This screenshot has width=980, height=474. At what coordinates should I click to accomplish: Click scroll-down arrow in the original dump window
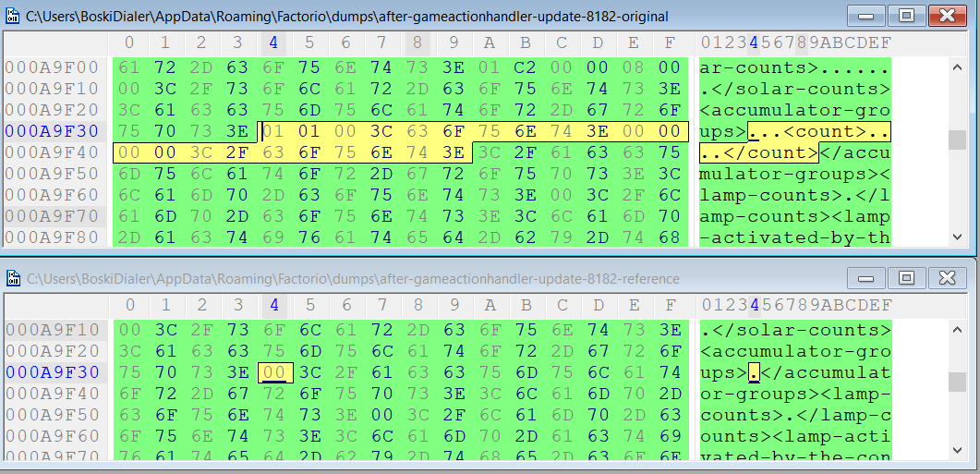coord(957,237)
